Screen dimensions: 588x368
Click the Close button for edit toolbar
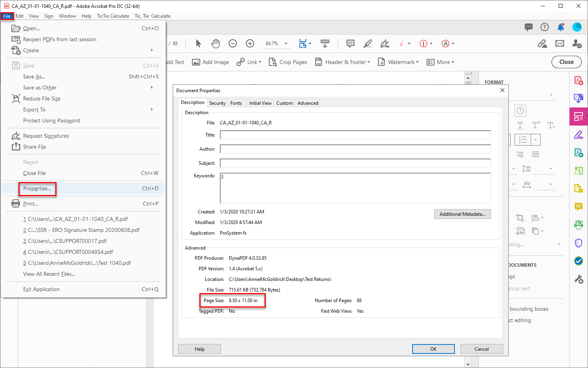point(566,62)
